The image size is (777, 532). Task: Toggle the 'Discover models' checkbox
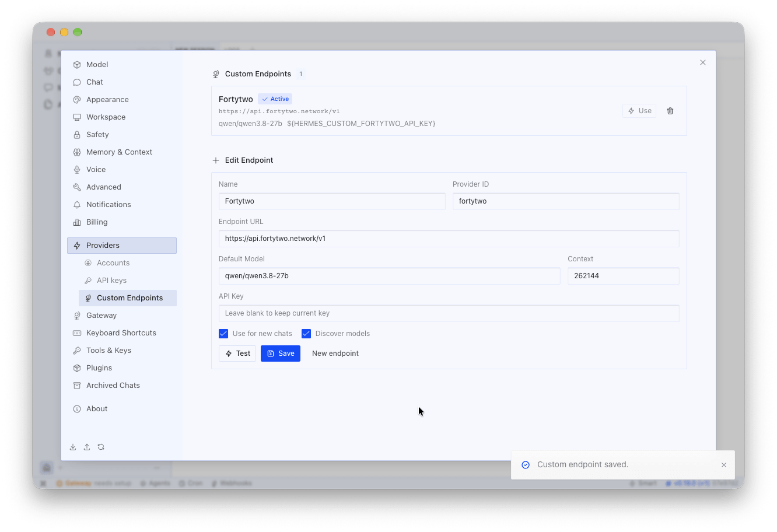coord(306,334)
